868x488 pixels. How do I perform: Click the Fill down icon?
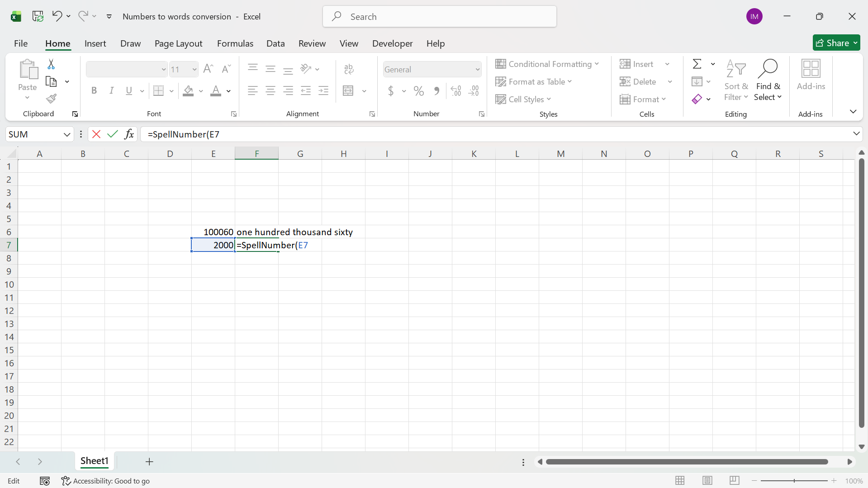pyautogui.click(x=697, y=82)
